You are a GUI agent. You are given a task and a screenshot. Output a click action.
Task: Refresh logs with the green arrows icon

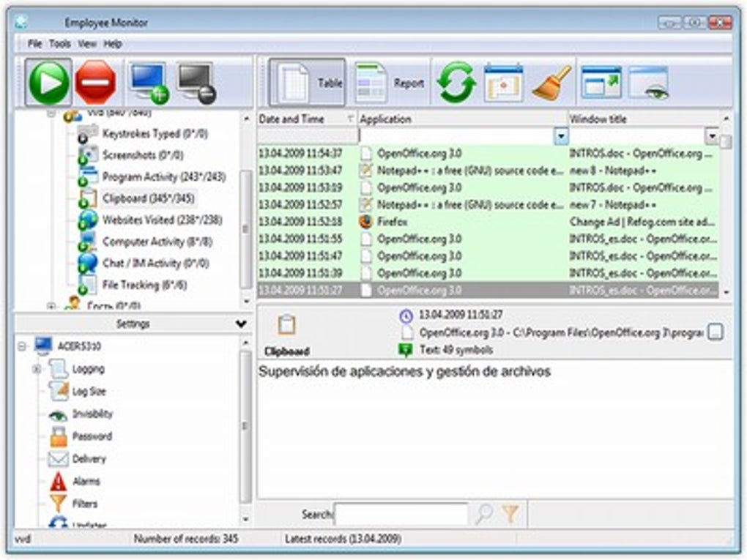pos(456,83)
